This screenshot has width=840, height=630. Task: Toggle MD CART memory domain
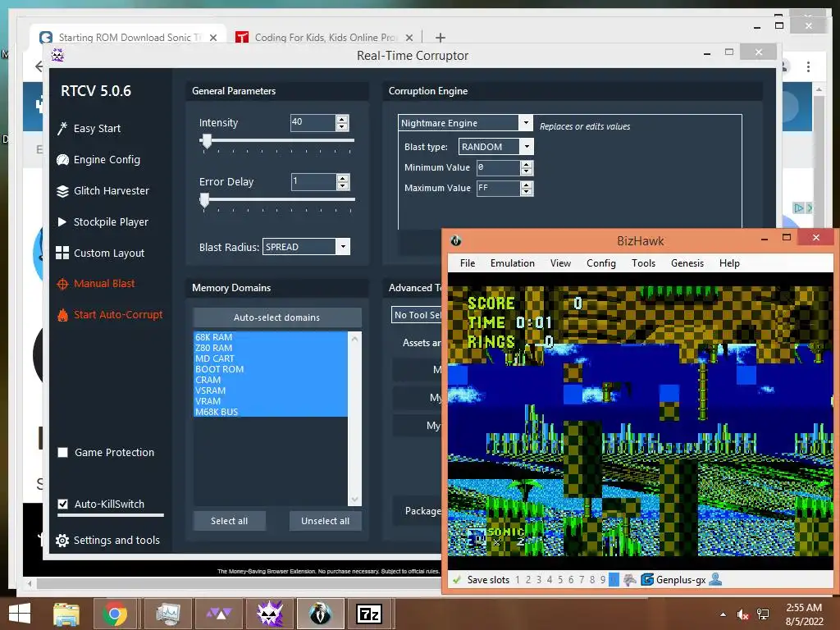coord(271,358)
